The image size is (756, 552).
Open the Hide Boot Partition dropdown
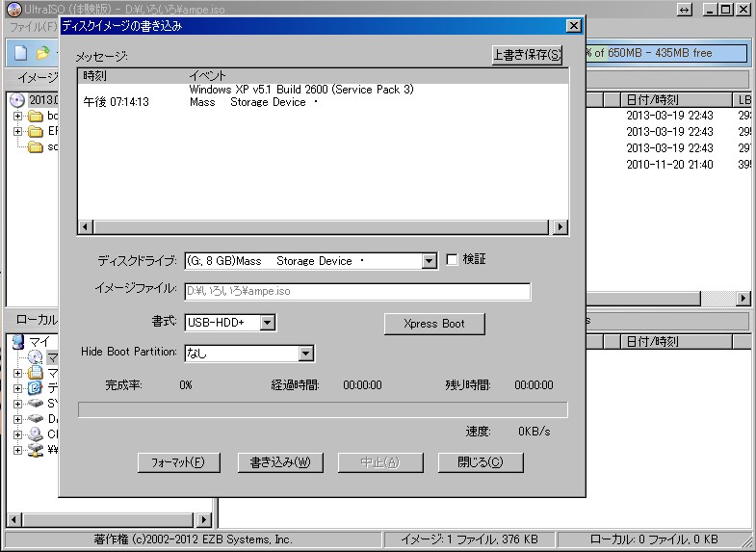(305, 354)
